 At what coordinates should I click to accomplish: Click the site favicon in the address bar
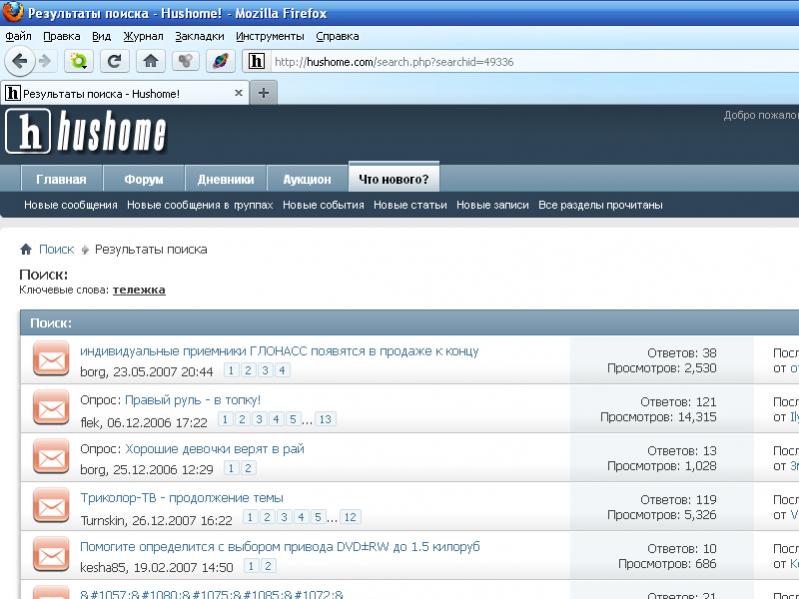tap(256, 62)
